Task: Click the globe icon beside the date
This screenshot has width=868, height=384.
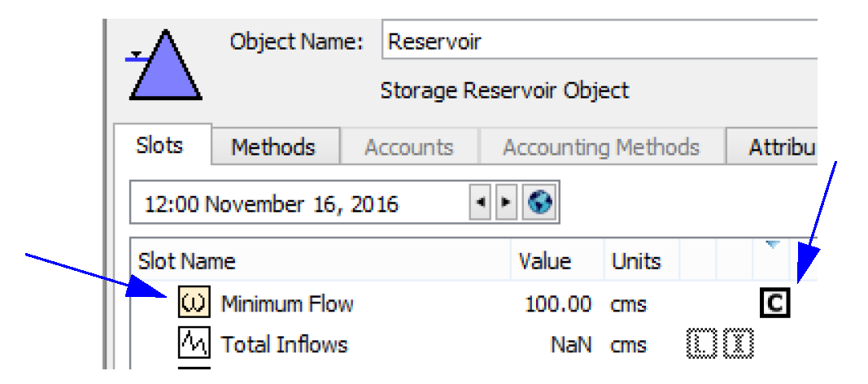Action: [x=537, y=203]
